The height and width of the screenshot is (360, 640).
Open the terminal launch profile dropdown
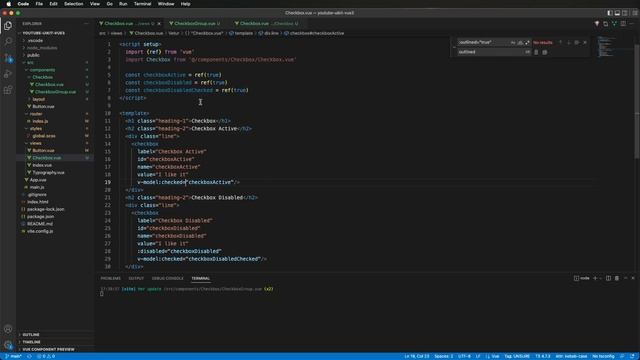(x=600, y=278)
